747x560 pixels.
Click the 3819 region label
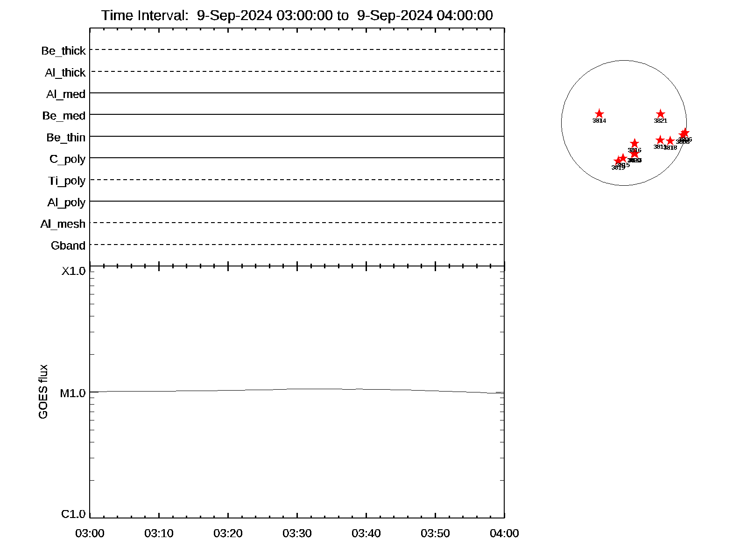(x=618, y=168)
